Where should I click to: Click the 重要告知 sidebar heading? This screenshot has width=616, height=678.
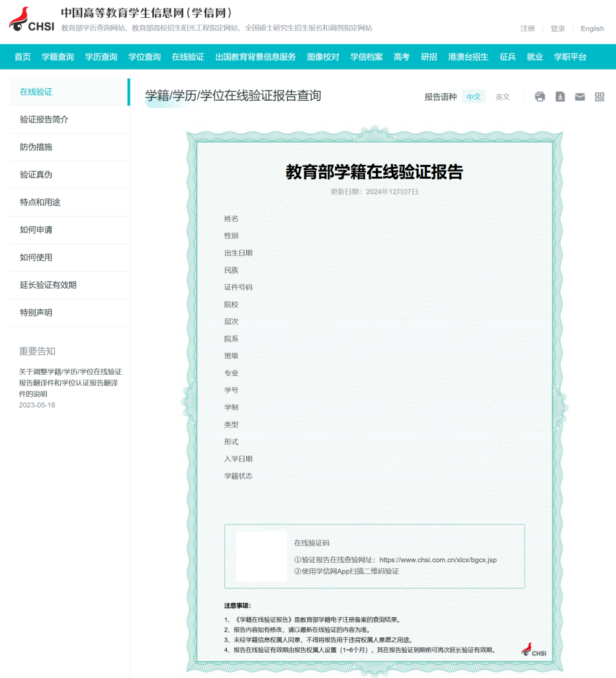tap(37, 351)
